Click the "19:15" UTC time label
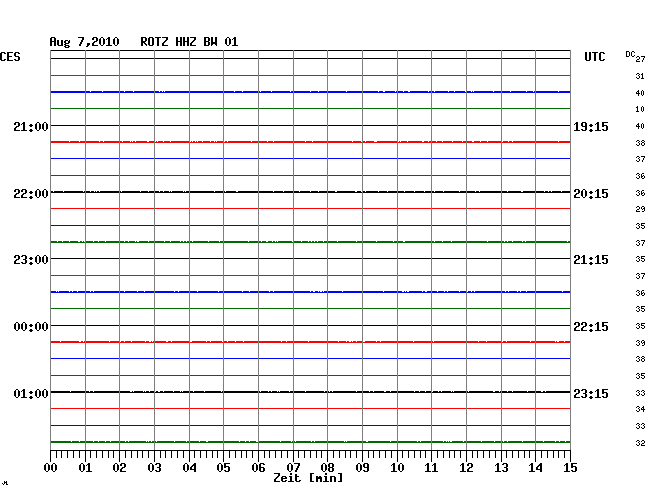The image size is (650, 494). point(591,126)
